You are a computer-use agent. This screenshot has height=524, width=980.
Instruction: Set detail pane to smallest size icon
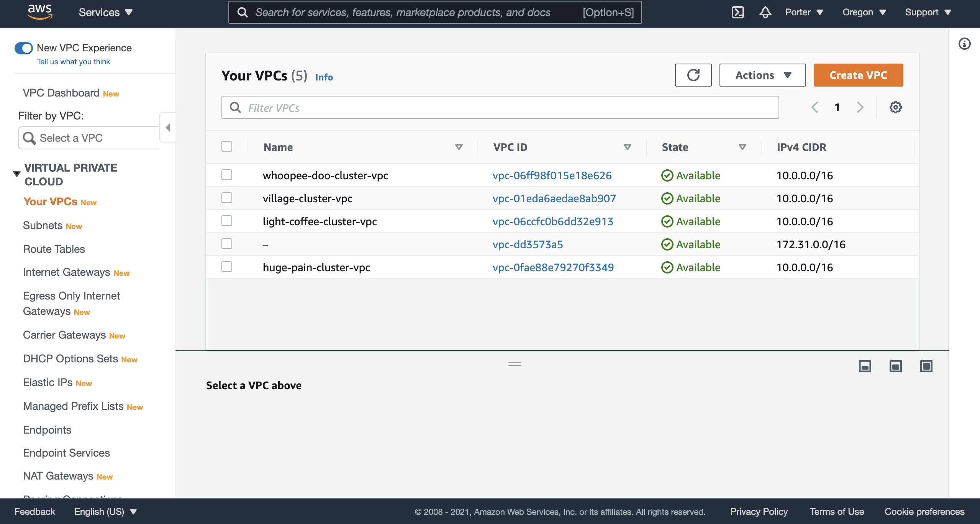865,366
